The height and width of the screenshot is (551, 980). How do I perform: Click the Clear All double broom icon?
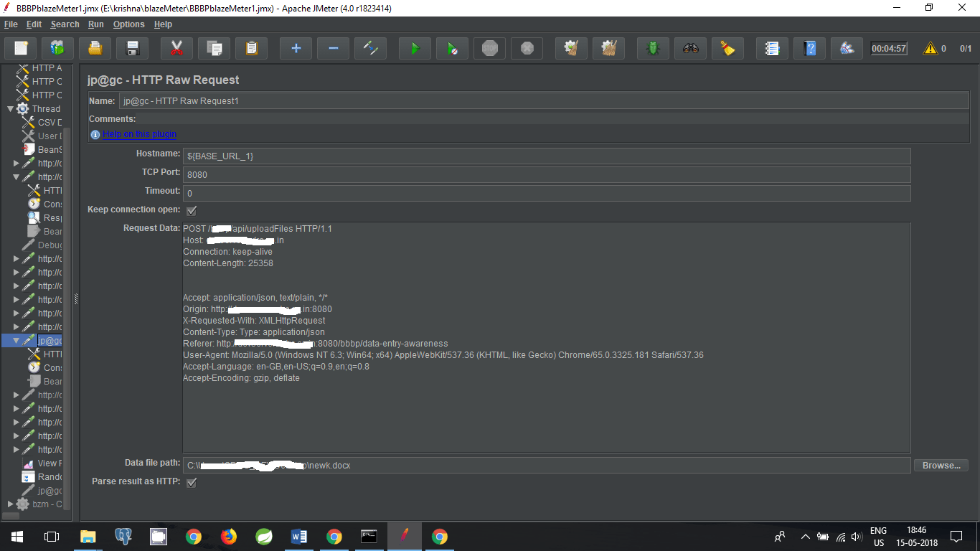click(x=608, y=49)
